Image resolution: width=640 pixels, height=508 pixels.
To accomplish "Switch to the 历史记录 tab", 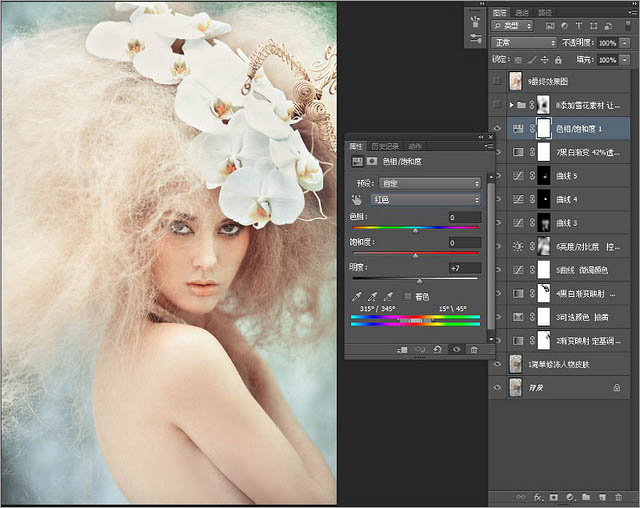I will (385, 146).
